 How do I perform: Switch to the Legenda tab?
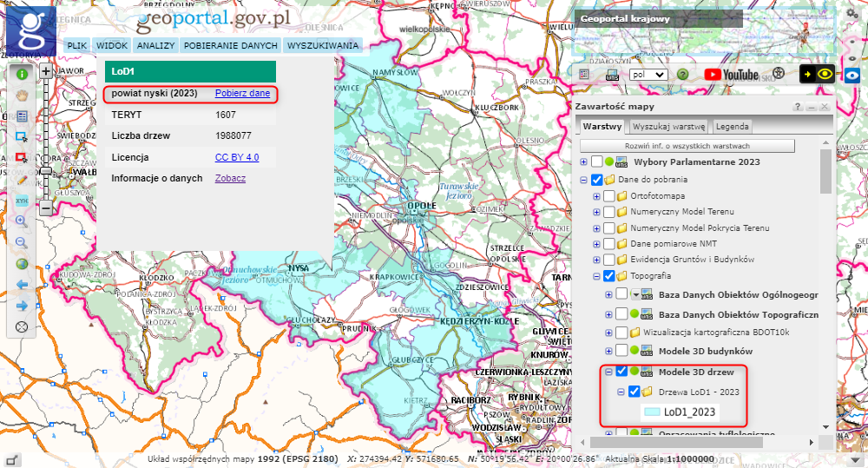(732, 126)
